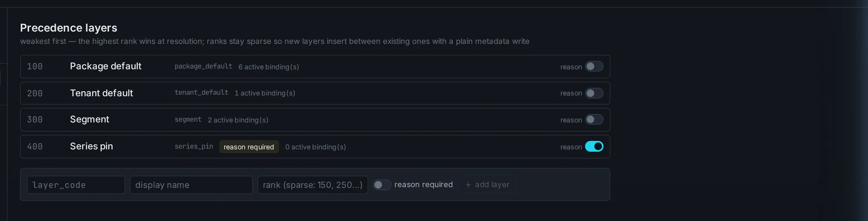Select the Segment layer name
The height and width of the screenshot is (221, 868).
[x=90, y=119]
